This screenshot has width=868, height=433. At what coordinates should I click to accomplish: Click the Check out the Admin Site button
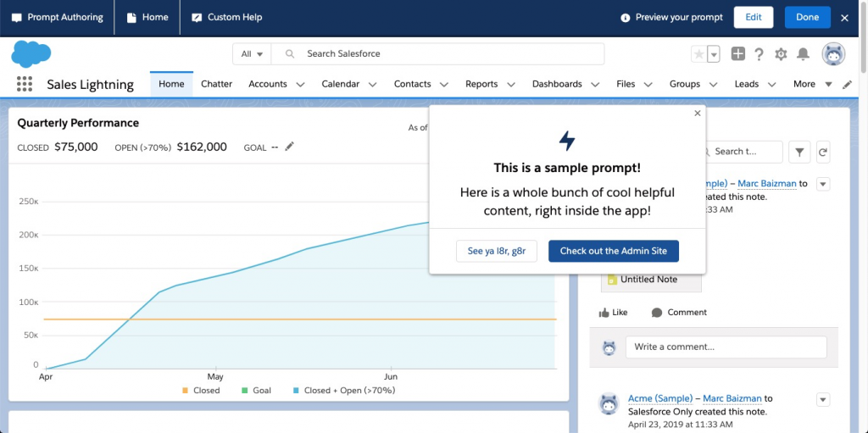click(614, 251)
